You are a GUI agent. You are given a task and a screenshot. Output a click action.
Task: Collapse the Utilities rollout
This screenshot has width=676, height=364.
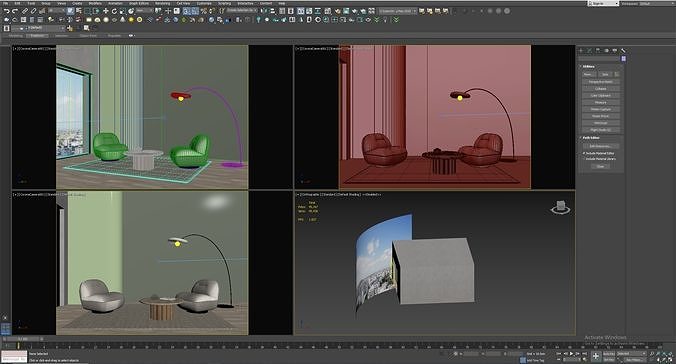pyautogui.click(x=588, y=66)
